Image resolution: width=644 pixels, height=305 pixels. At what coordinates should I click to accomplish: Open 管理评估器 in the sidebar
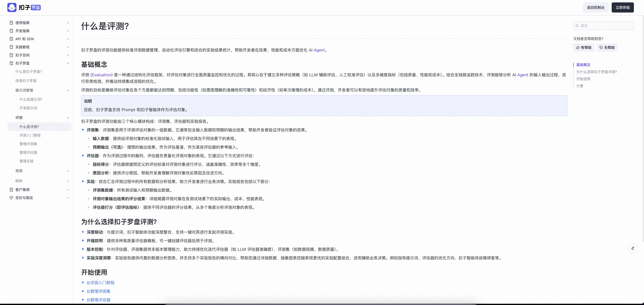(28, 153)
